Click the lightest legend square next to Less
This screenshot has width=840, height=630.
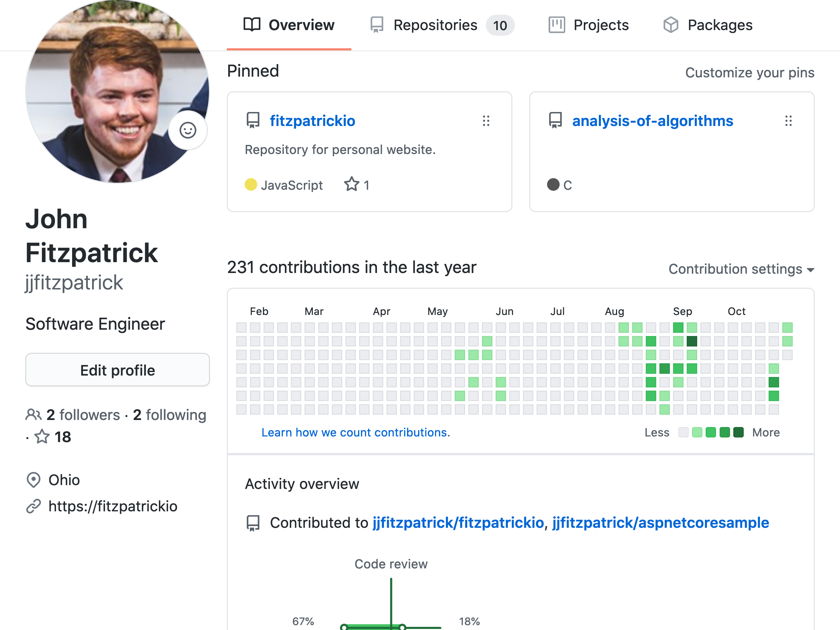click(x=684, y=433)
